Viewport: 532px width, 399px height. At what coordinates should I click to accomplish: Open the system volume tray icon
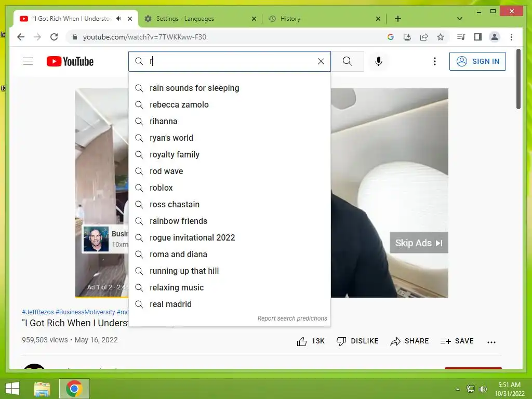click(483, 389)
